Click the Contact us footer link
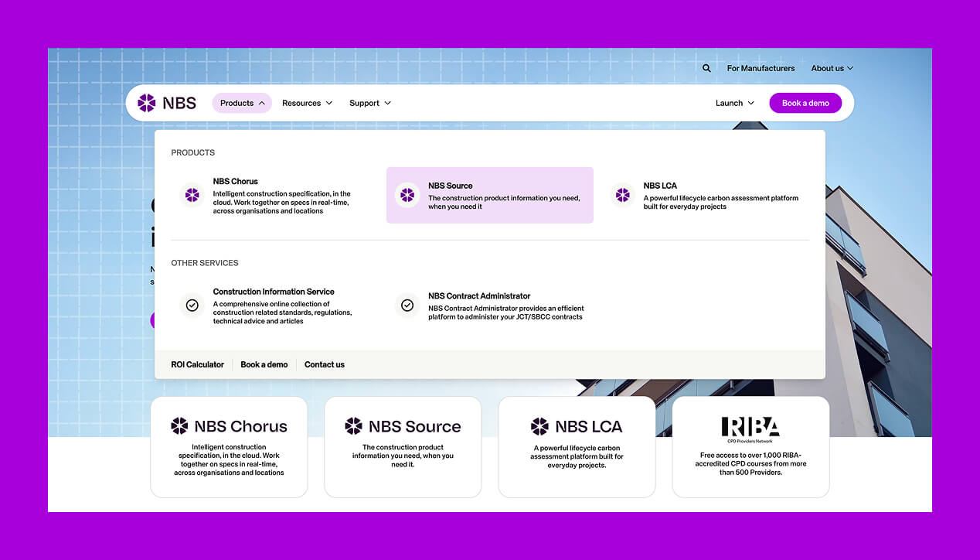Screen dimensions: 980x560 click(x=325, y=364)
